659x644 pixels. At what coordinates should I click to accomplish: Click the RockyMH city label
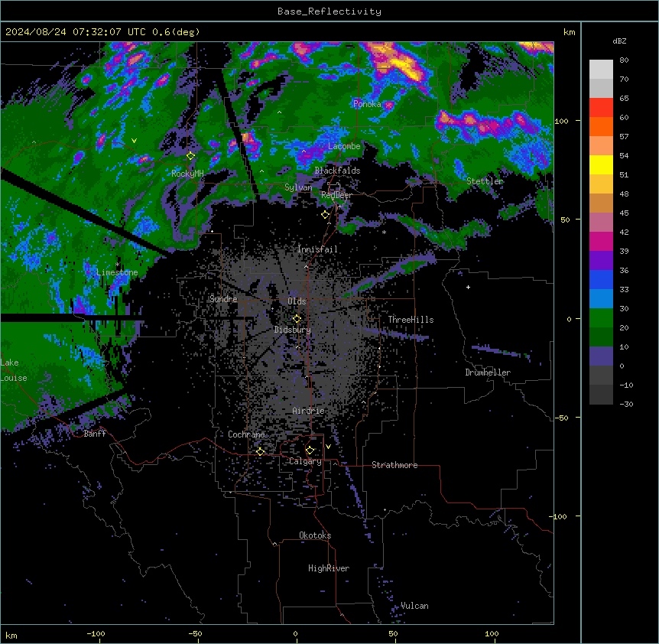tap(187, 174)
